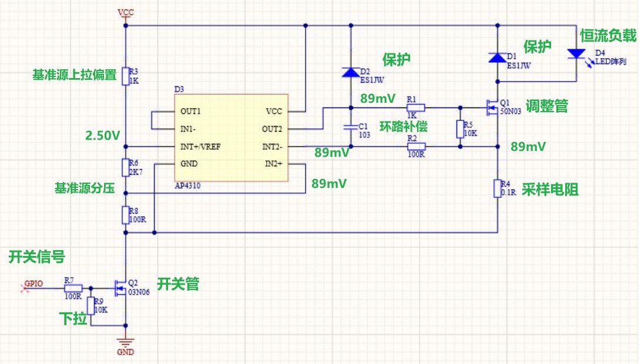Click the 50N03 part value text
The width and height of the screenshot is (641, 364).
pos(511,111)
